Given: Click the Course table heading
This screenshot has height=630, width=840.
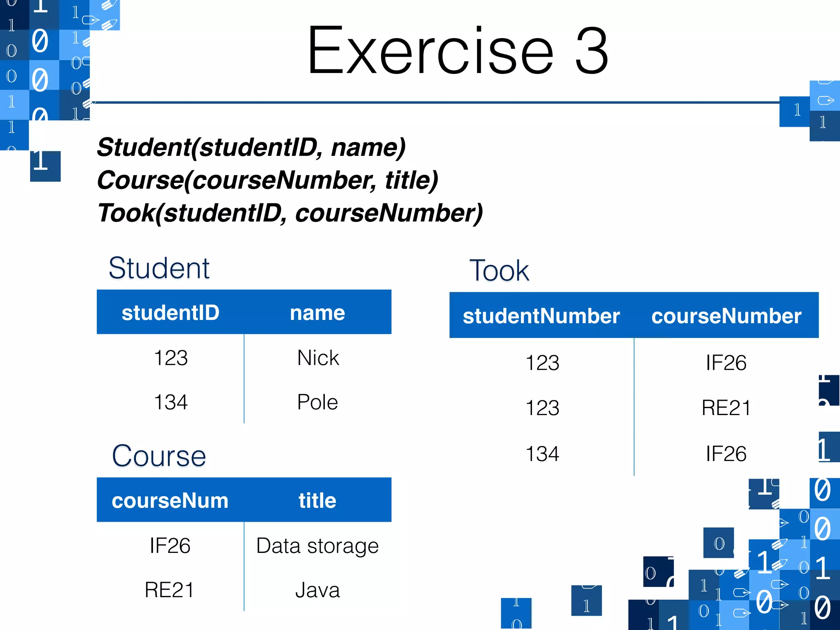Looking at the screenshot, I should (159, 456).
